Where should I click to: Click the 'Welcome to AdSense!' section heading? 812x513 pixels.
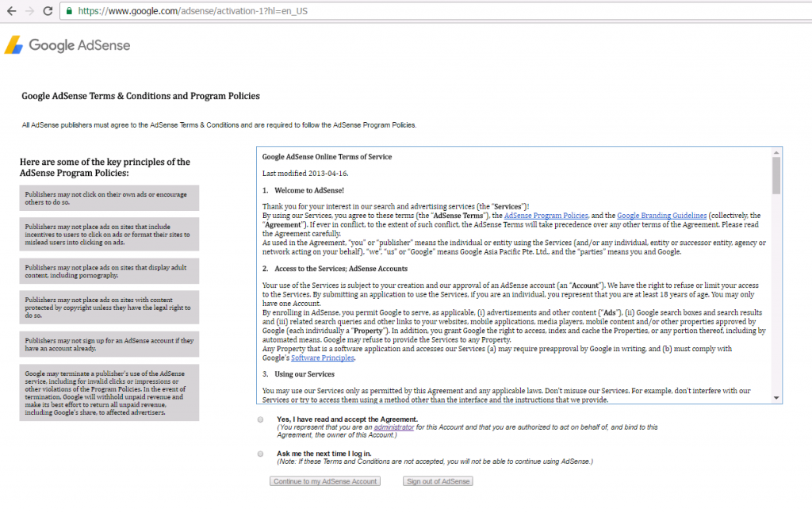click(x=309, y=190)
